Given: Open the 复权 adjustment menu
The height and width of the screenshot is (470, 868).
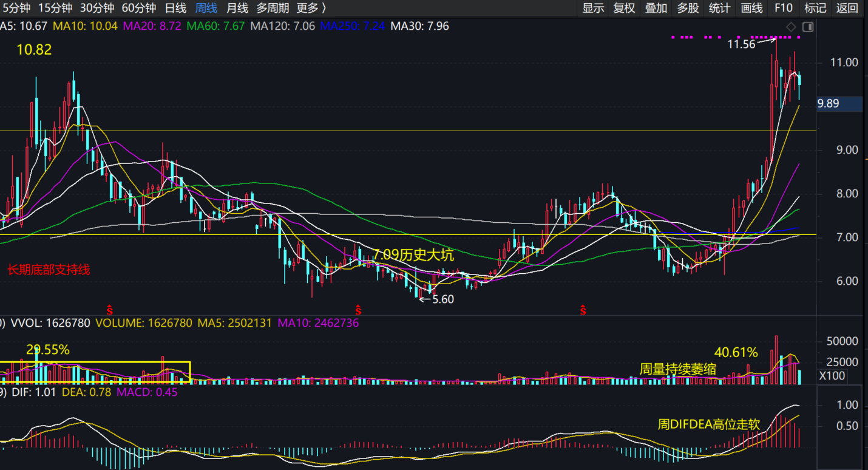Looking at the screenshot, I should 624,8.
